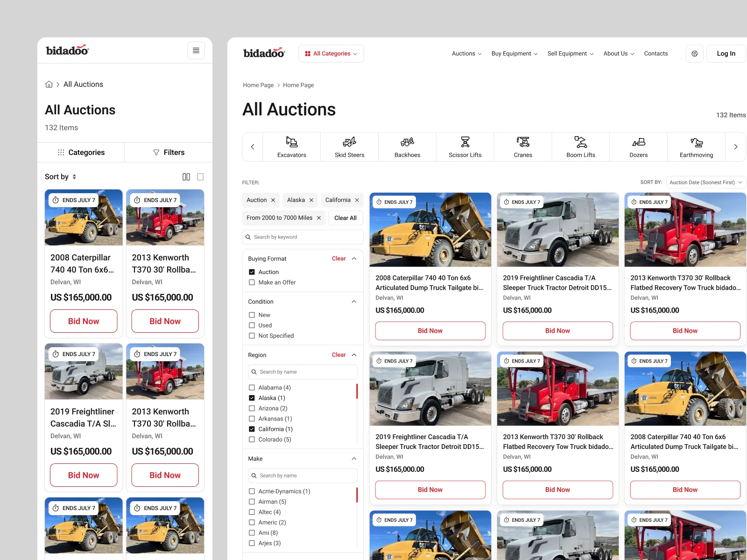Click the bidadoo logo in mobile view
This screenshot has width=747, height=560.
(67, 50)
